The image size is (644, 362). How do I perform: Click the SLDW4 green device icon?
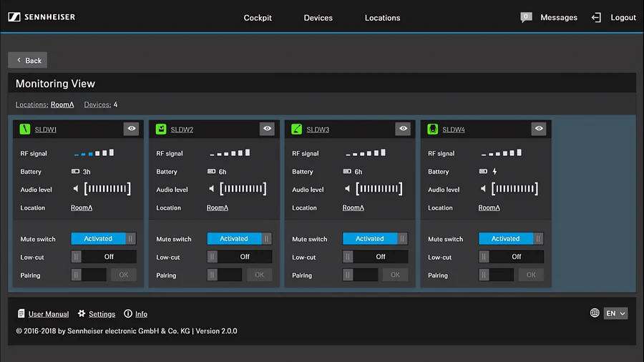tap(432, 129)
